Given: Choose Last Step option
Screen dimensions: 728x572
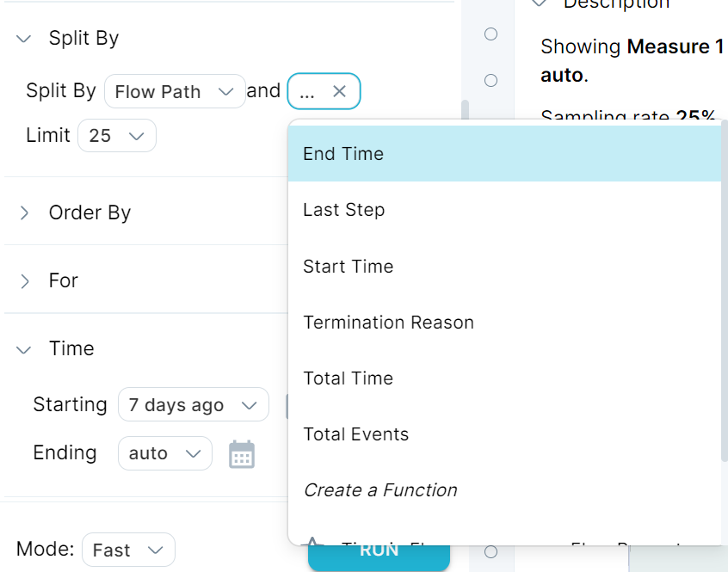Looking at the screenshot, I should click(x=504, y=210).
